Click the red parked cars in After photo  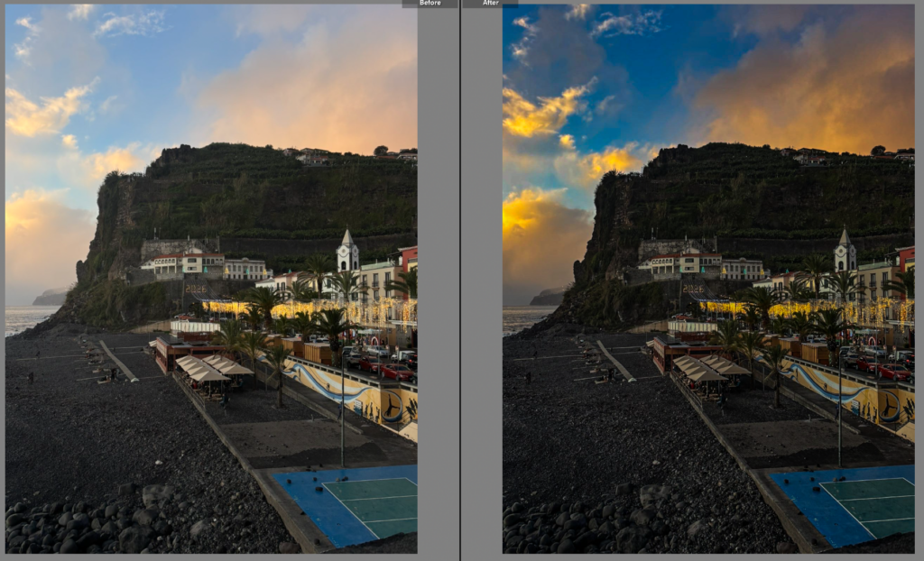pyautogui.click(x=890, y=371)
